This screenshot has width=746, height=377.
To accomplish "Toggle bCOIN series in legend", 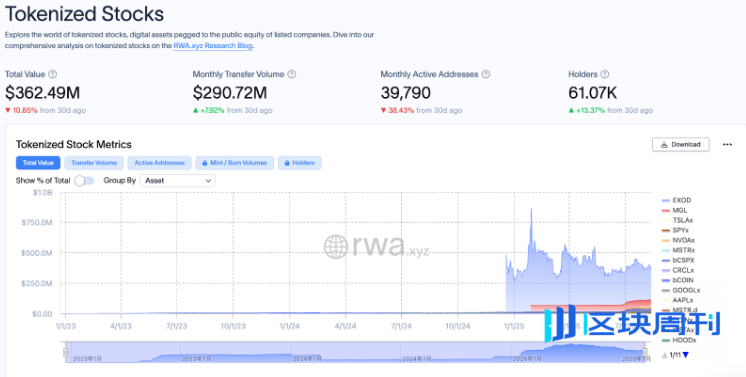I will (x=677, y=280).
